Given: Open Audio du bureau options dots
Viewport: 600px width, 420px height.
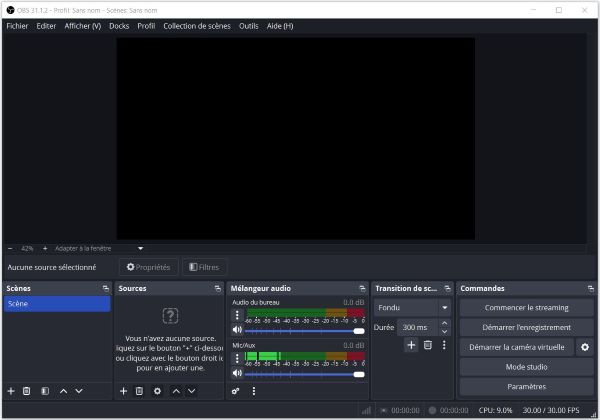Looking at the screenshot, I should [x=237, y=315].
